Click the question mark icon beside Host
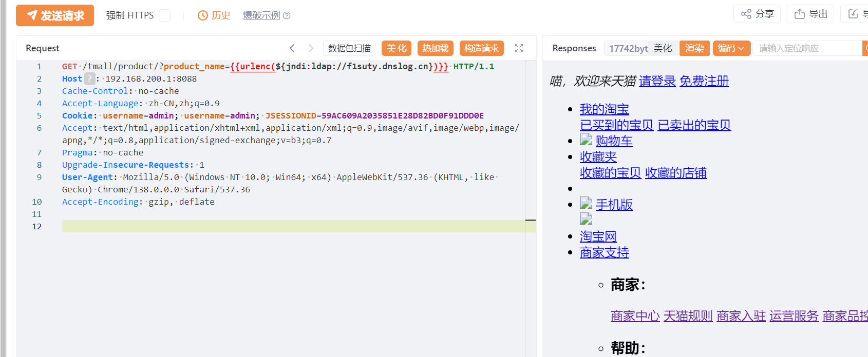The width and height of the screenshot is (868, 357). pos(90,78)
